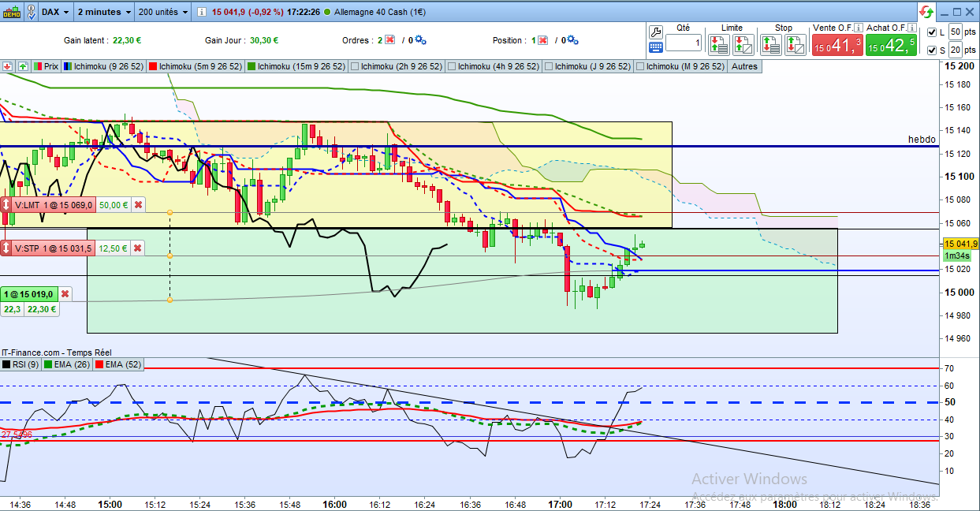Click the green up-arrow icon in indicator bar
The image size is (980, 511).
pyautogui.click(x=22, y=66)
